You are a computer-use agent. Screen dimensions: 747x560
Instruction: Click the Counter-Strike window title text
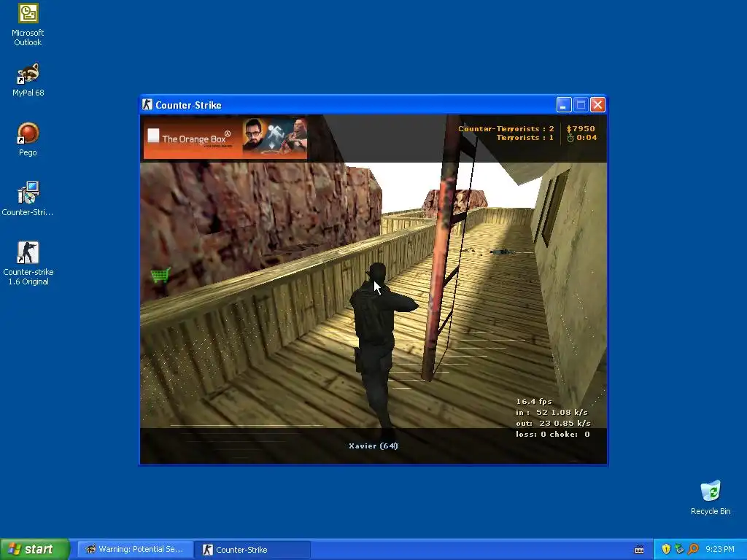(x=188, y=105)
